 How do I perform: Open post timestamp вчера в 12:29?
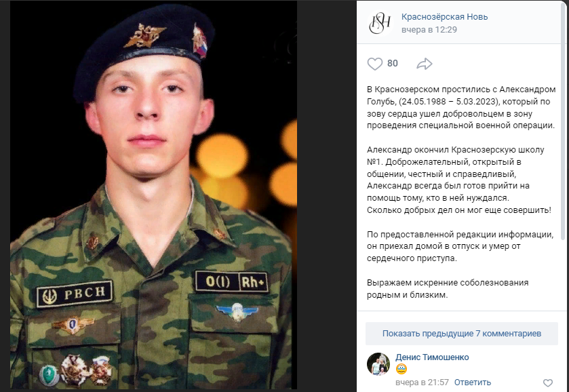click(429, 30)
